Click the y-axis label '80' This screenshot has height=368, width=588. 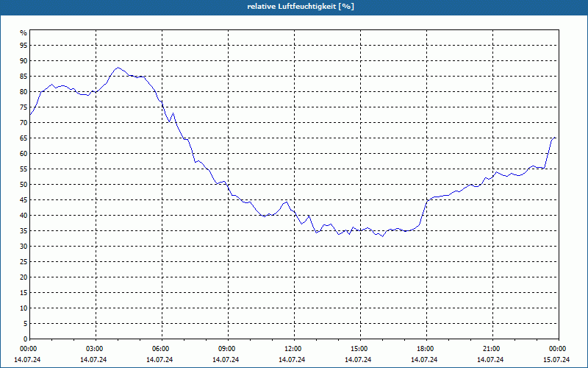tap(24, 91)
